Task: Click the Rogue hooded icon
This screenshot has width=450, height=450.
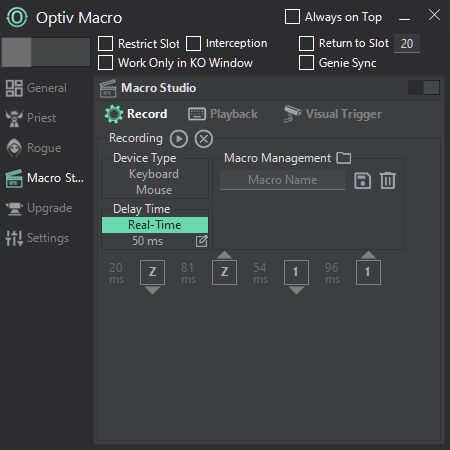Action: 14,148
